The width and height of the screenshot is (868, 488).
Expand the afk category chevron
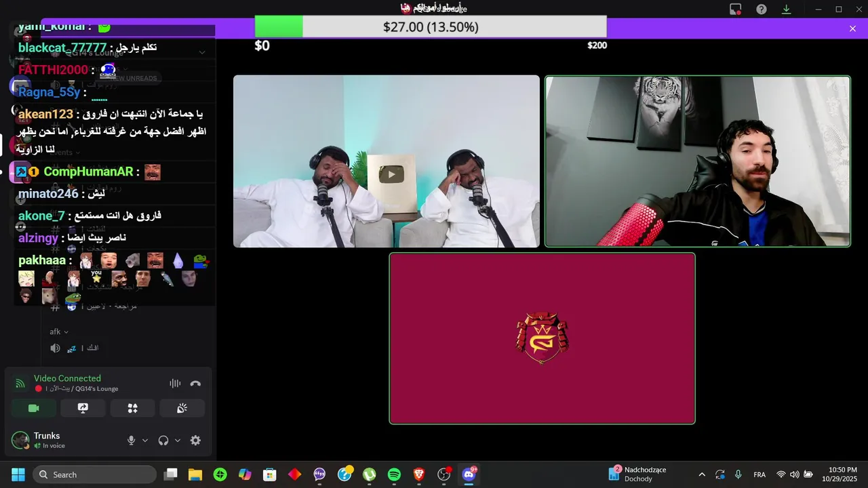point(66,332)
